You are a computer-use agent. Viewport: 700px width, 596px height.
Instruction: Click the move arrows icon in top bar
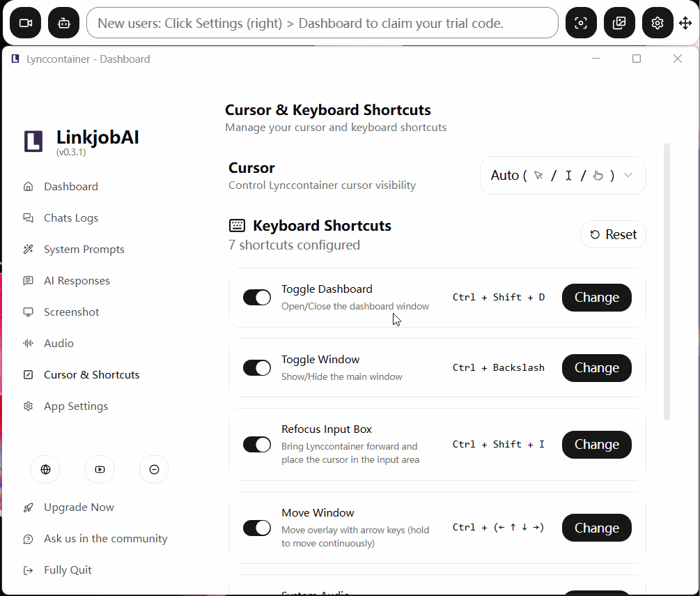[x=685, y=23]
